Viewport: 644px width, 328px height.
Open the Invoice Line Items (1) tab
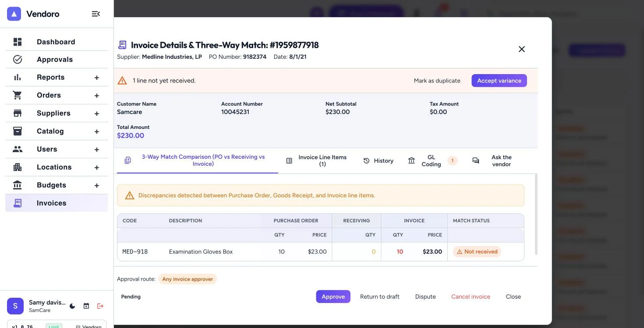click(x=317, y=160)
